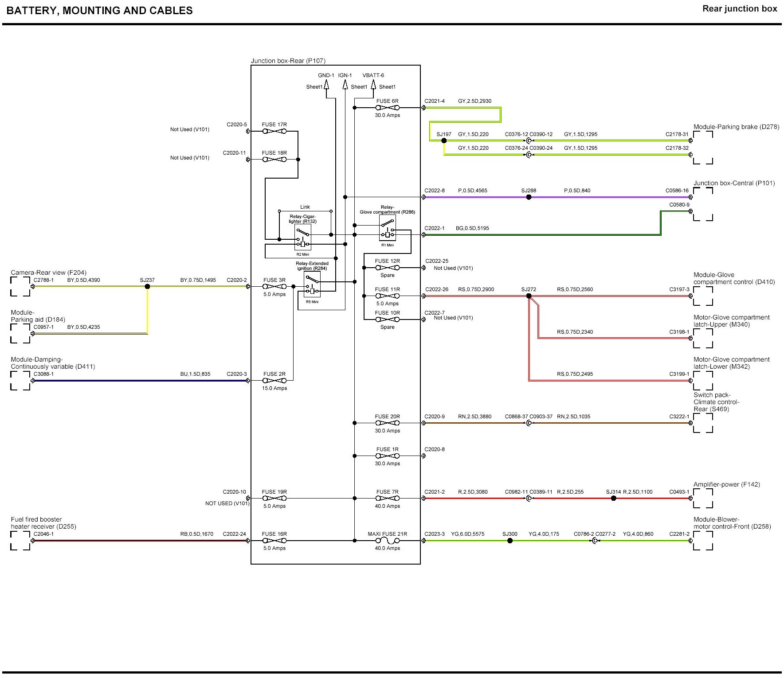Click the SJ272 splice junction dot

(x=529, y=296)
